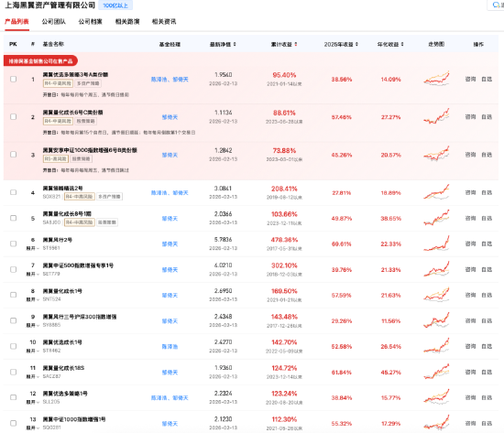Open the fund name in row 7
The height and width of the screenshot is (433, 504).
pos(78,265)
